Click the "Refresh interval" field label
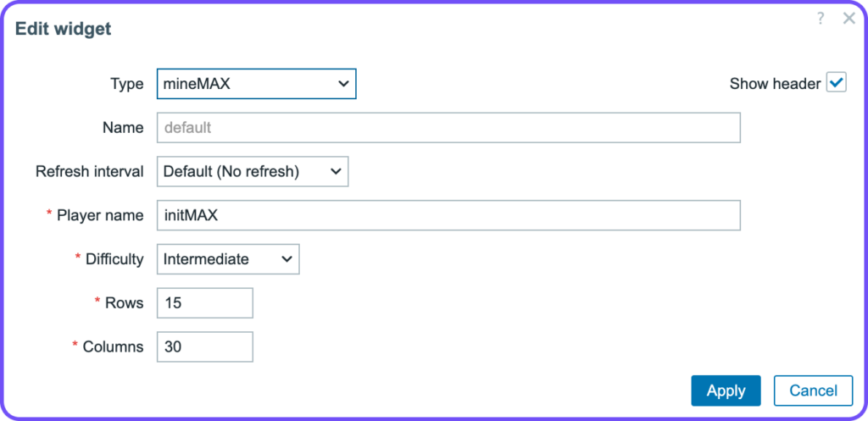Screen dimensions: 868x421 tap(90, 171)
